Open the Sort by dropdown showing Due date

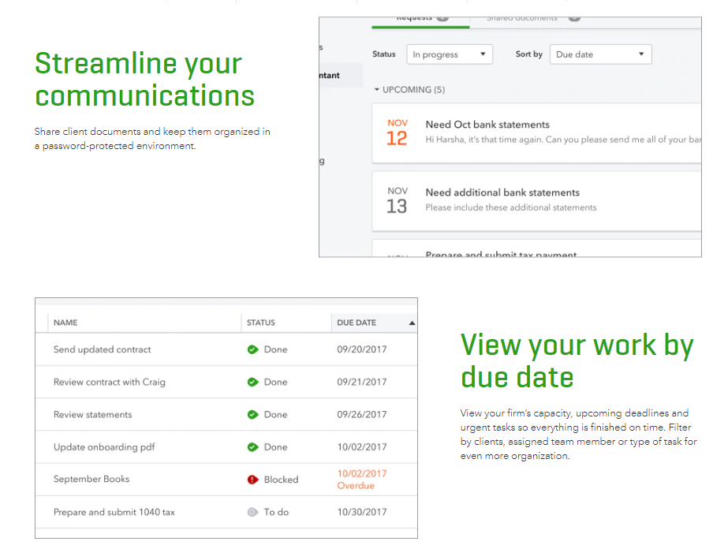coord(600,54)
